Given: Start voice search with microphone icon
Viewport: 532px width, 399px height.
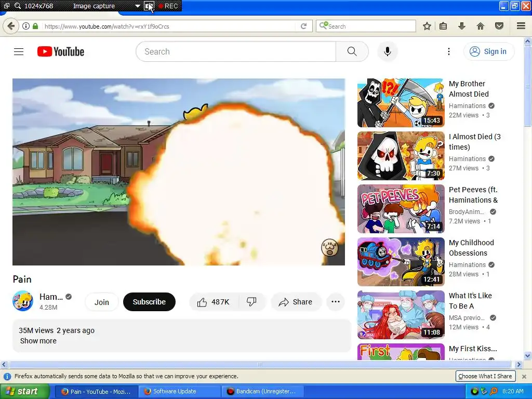Looking at the screenshot, I should click(x=388, y=51).
